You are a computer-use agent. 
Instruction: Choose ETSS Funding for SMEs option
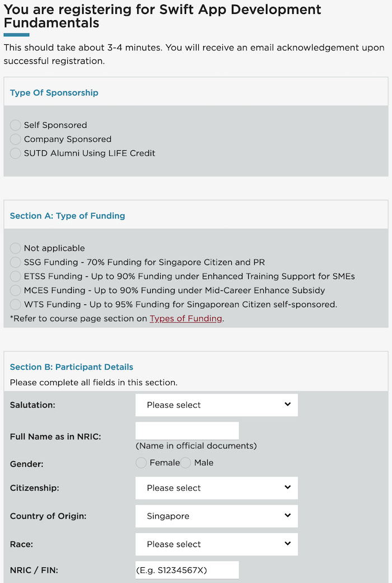pos(16,276)
